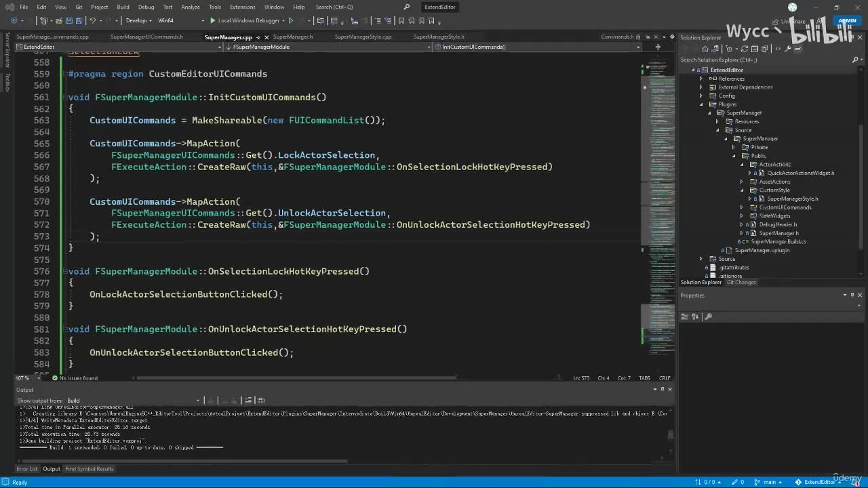The width and height of the screenshot is (868, 488).
Task: Expand the References node
Action: coord(701,79)
